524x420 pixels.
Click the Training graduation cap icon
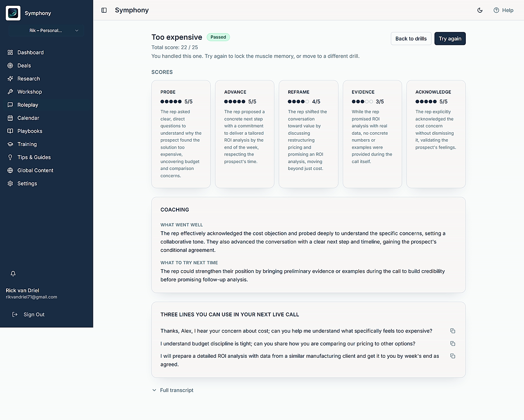[10, 144]
